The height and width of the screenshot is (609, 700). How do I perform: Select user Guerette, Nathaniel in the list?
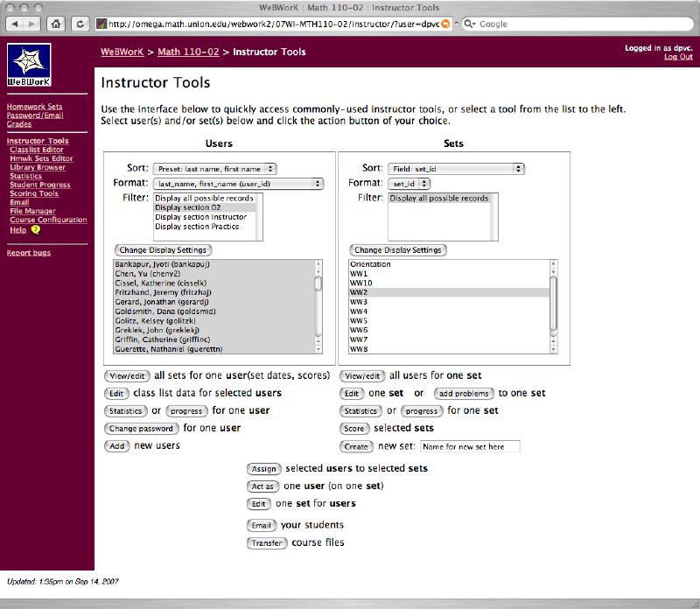pyautogui.click(x=214, y=349)
